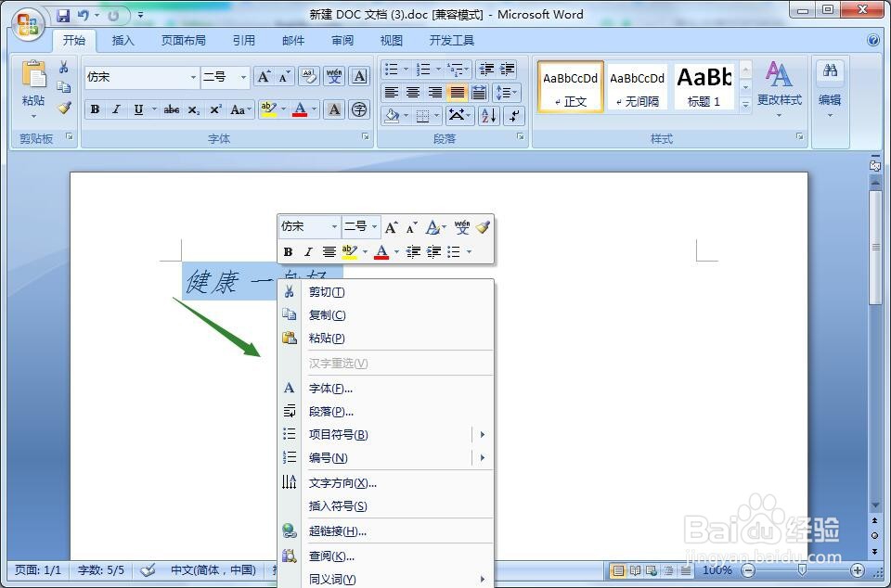
Task: Click format painter in mini toolbar
Action: [x=483, y=227]
